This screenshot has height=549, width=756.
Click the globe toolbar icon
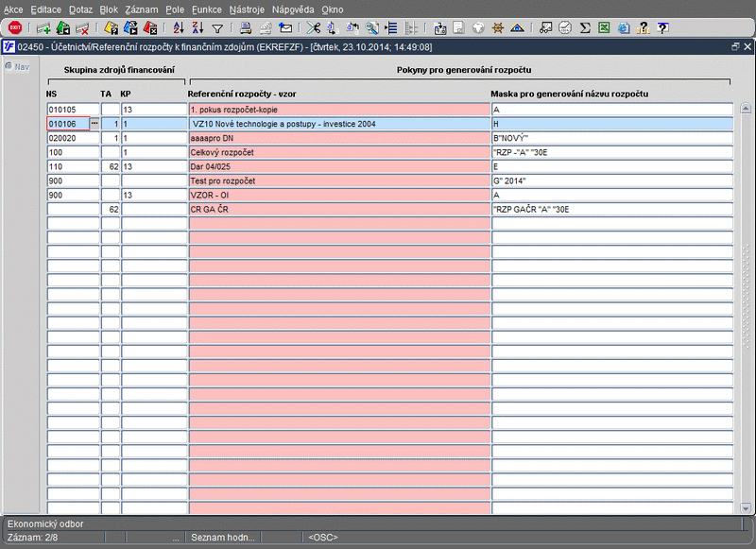[478, 28]
